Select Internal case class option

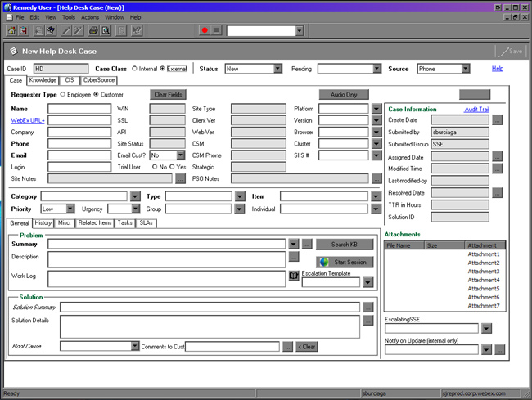pos(134,69)
